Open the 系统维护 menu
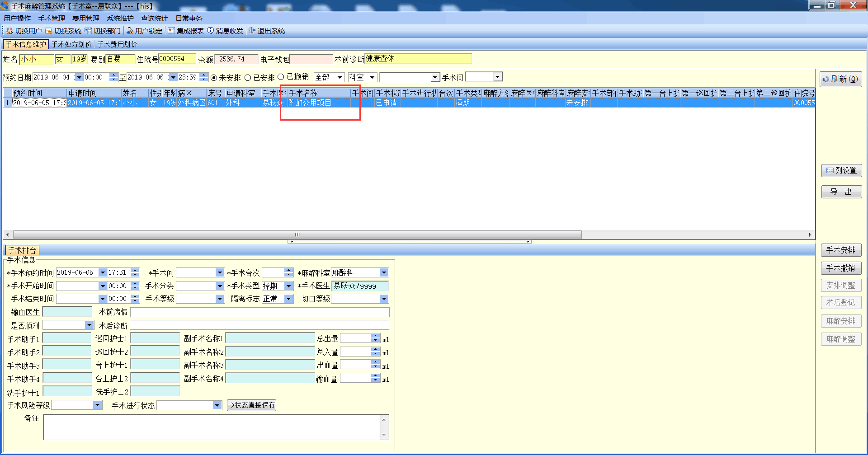Viewport: 868px width, 455px height. click(120, 18)
